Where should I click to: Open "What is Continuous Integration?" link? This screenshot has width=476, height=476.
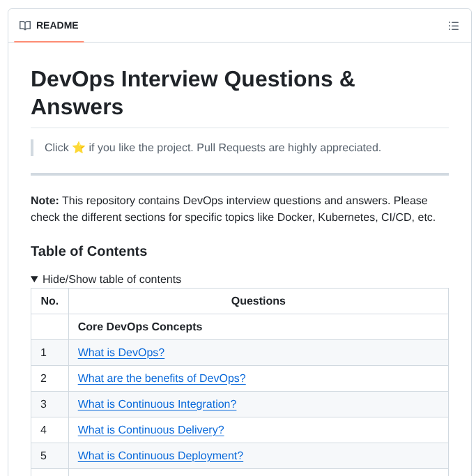pos(157,404)
